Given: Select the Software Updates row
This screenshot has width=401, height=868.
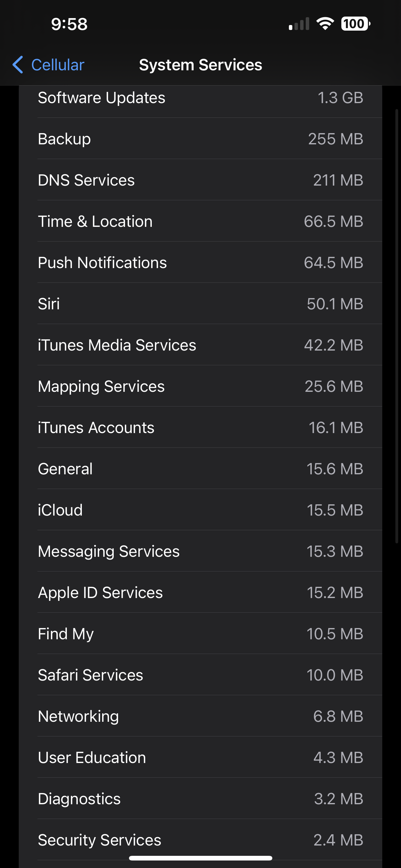Looking at the screenshot, I should [200, 98].
